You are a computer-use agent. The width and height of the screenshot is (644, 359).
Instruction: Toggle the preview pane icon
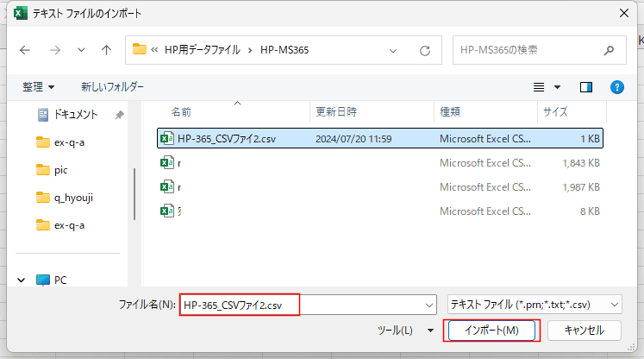tap(586, 87)
